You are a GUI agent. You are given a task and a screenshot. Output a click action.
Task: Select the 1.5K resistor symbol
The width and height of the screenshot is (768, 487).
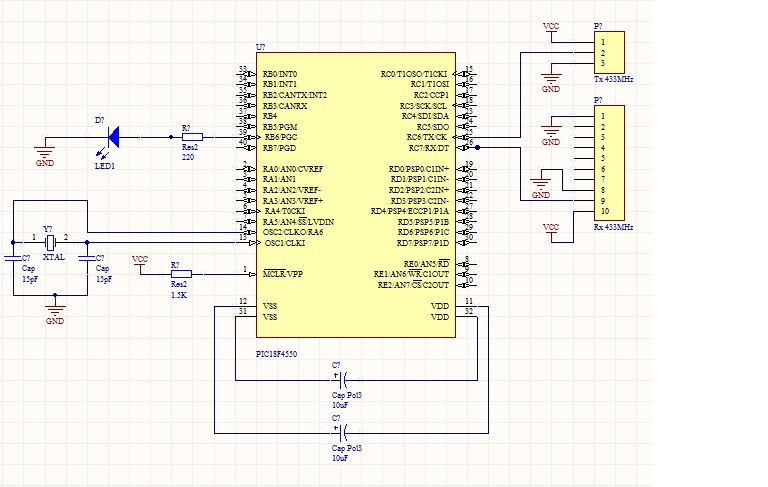[x=181, y=274]
